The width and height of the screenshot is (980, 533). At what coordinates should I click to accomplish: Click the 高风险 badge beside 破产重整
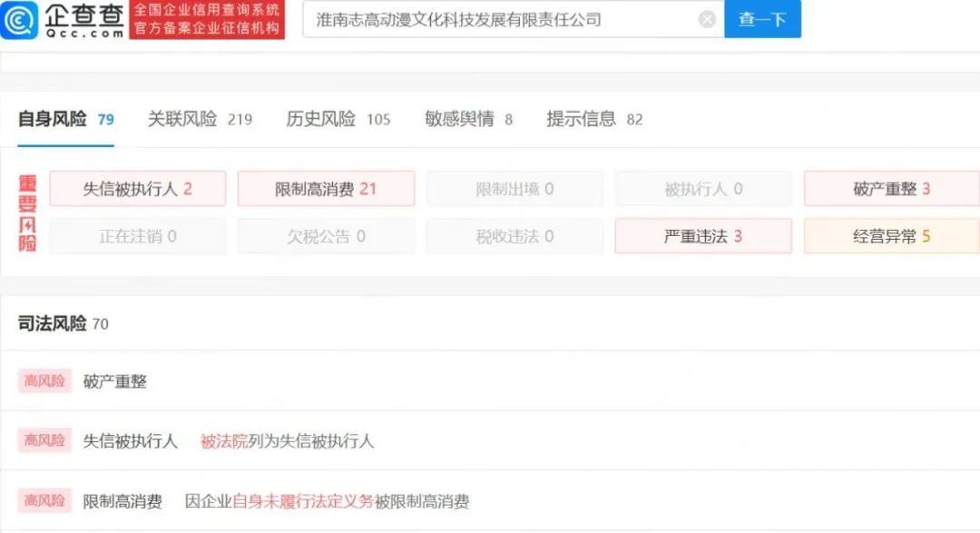pos(44,380)
